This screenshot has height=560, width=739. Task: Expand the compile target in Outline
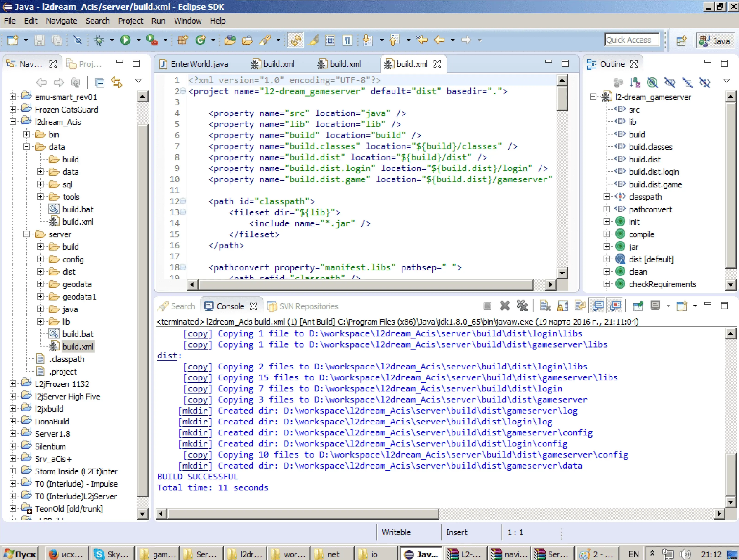pos(607,234)
